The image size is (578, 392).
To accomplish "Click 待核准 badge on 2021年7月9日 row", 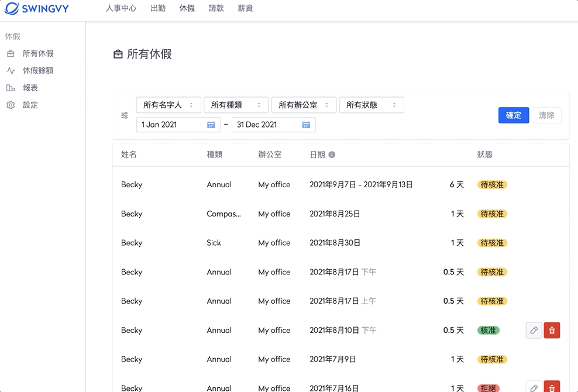I will pyautogui.click(x=492, y=360).
